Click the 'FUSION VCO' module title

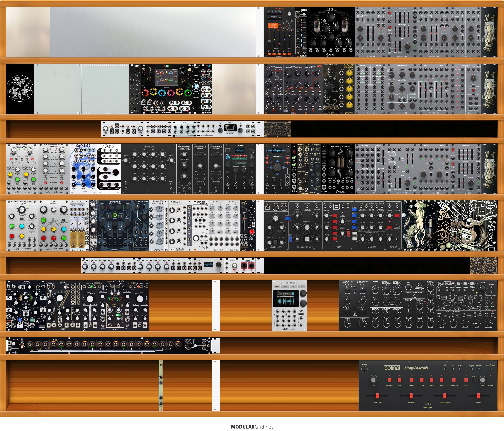(x=331, y=9)
